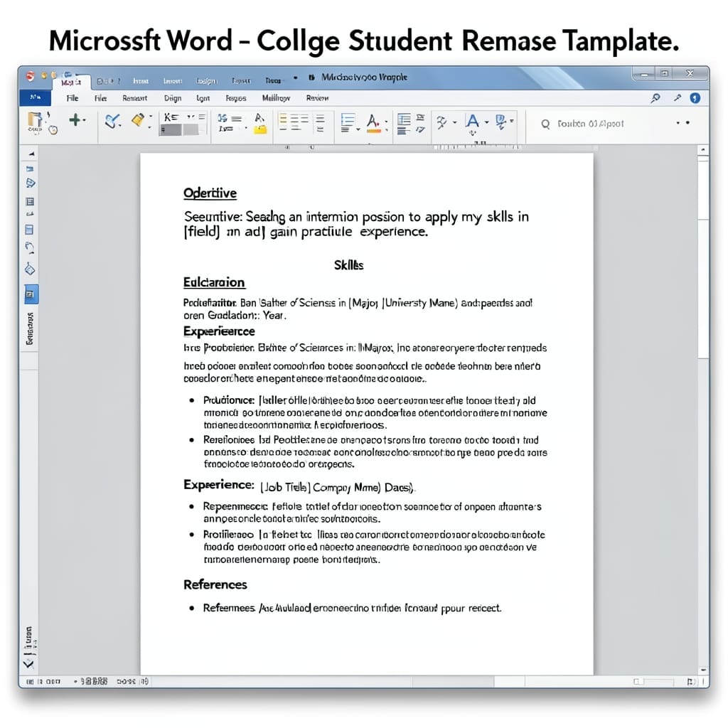Click the diamond tag icon in left sidebar
Screen dimensions: 728x728
tap(30, 269)
